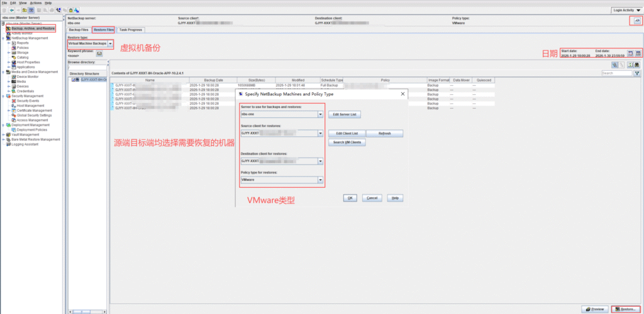Screen dimensions: 644x314
Task: Click the Search VM Clients button
Action: (347, 143)
